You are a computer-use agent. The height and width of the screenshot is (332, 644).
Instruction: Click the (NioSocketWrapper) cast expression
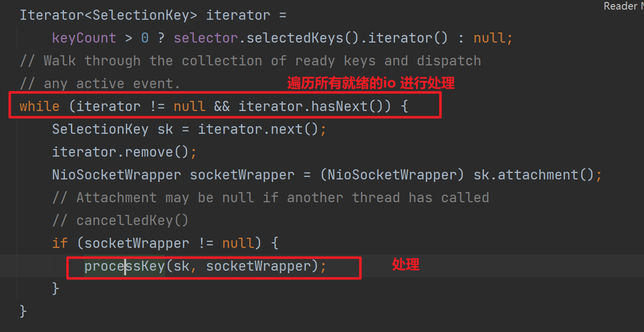[x=393, y=175]
